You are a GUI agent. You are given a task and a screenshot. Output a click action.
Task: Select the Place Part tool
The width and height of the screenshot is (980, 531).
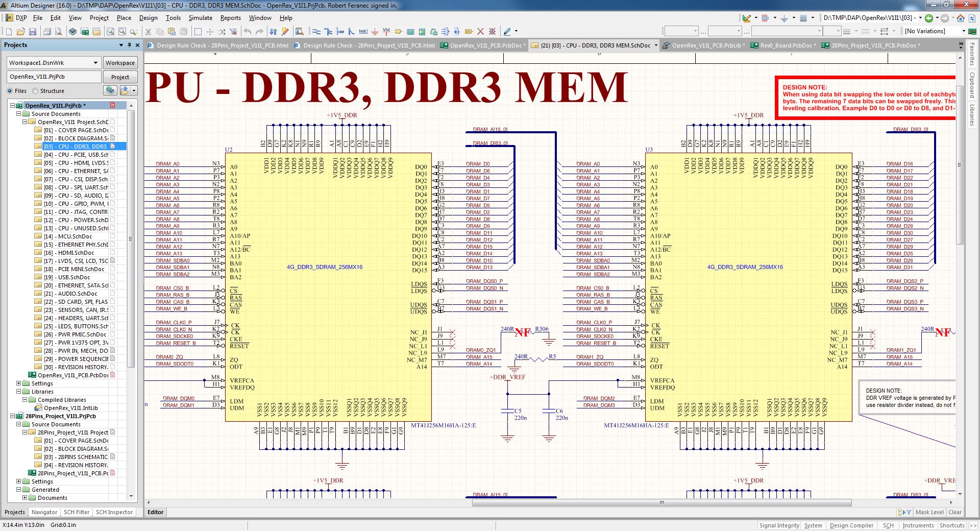pos(398,32)
